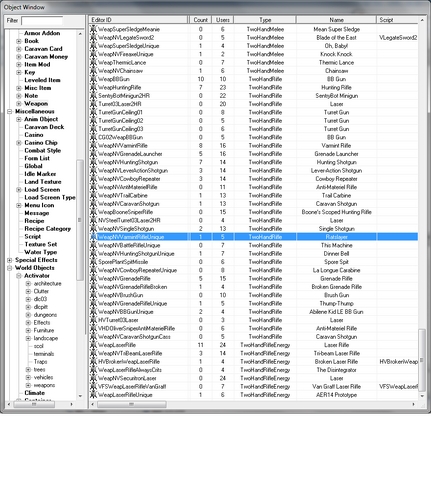Image resolution: width=431 pixels, height=479 pixels.
Task: Select the terminals folder under Activator
Action: [44, 354]
